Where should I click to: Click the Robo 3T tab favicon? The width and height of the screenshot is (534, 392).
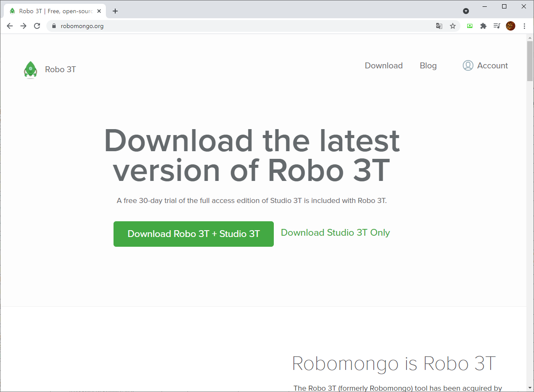[12, 11]
